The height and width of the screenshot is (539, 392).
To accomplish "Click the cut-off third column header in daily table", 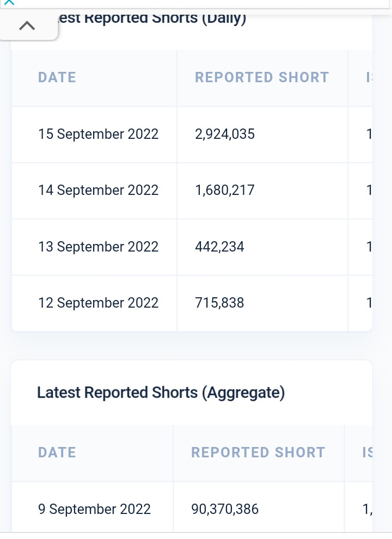I will click(x=369, y=77).
